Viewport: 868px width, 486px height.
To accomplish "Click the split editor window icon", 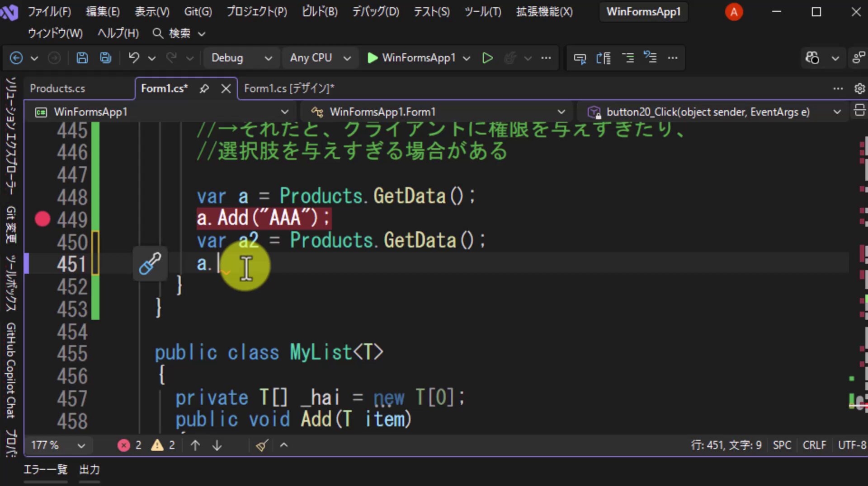I will click(859, 110).
